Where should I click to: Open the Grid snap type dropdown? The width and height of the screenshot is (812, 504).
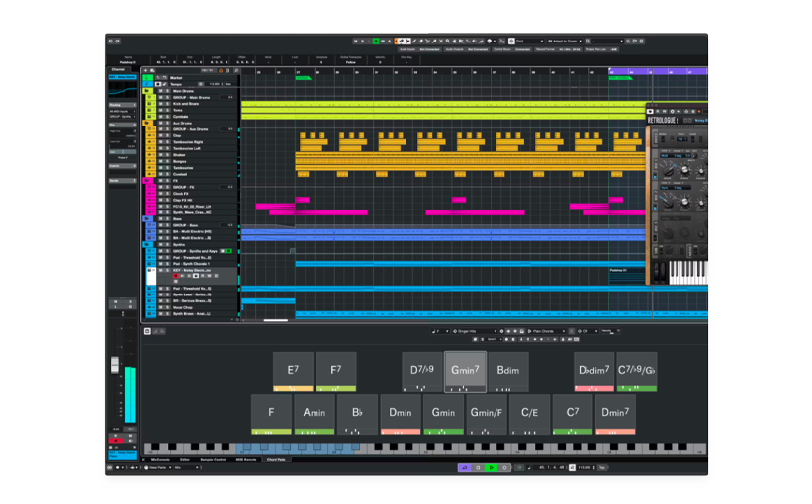529,42
